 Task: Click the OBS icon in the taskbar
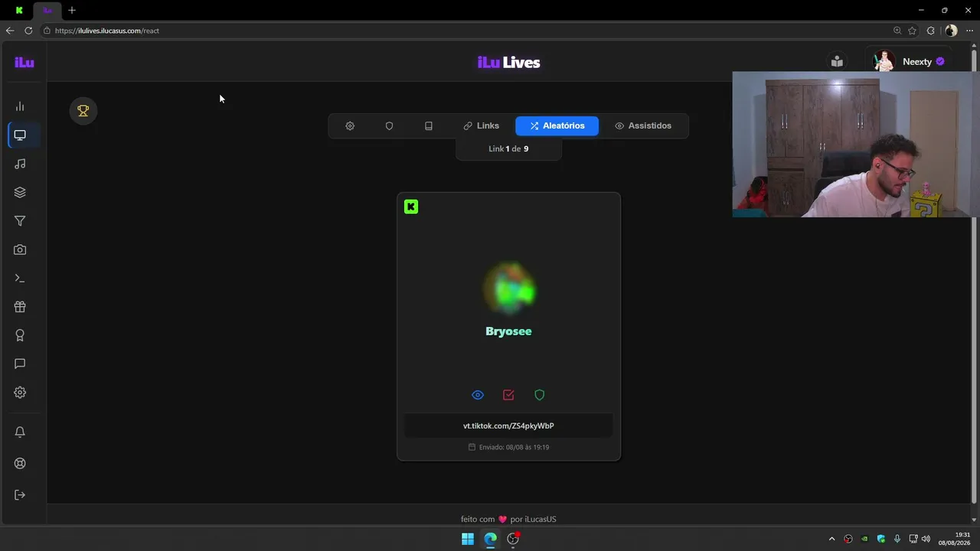tap(514, 539)
